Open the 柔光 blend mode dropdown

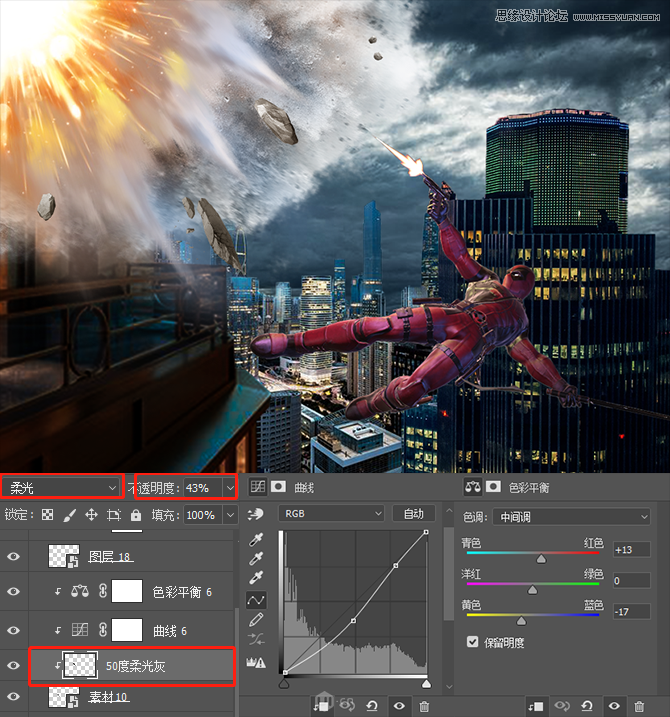click(61, 487)
